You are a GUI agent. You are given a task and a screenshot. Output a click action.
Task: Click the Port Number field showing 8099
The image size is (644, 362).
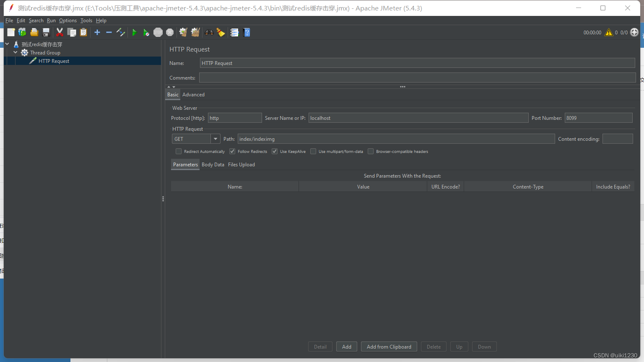[598, 118]
